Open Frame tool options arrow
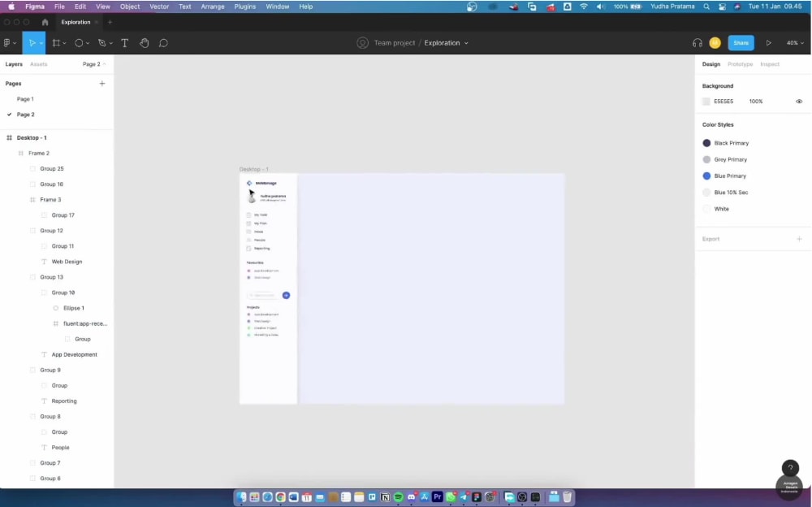The width and height of the screenshot is (812, 507). (64, 44)
